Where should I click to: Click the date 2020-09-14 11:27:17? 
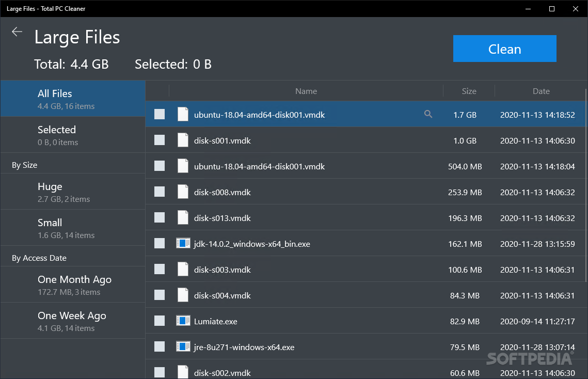click(537, 322)
